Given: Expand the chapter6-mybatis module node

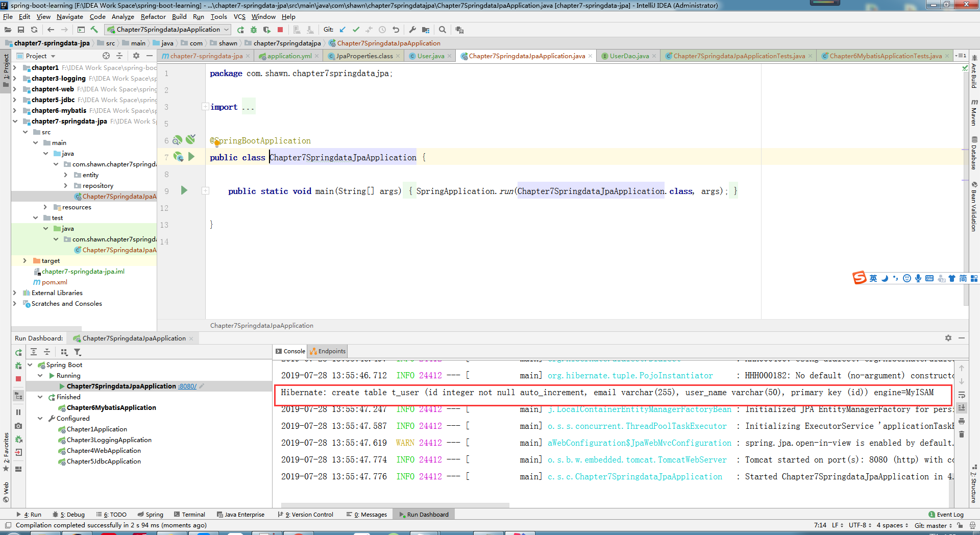Looking at the screenshot, I should coord(15,110).
